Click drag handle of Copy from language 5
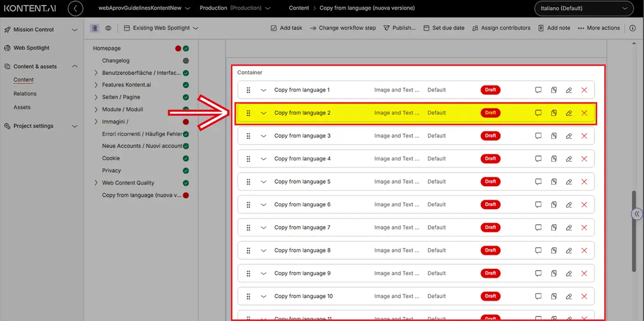 pos(248,182)
